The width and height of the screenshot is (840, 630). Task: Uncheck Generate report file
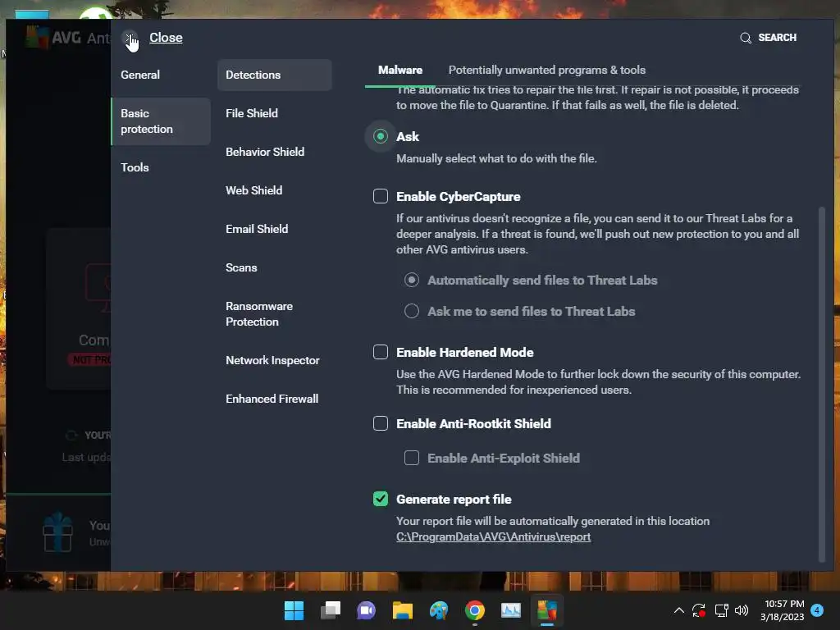[x=381, y=499]
